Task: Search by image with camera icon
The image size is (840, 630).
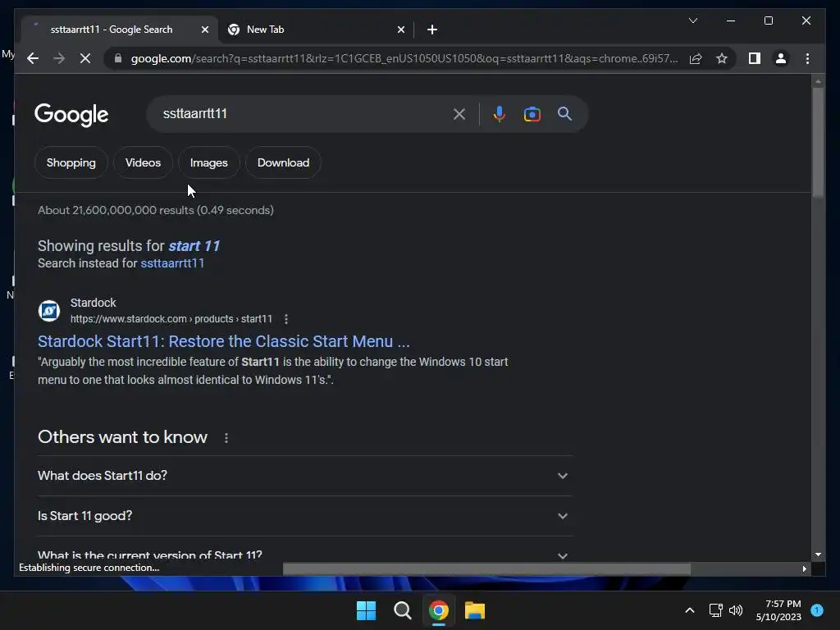Action: (532, 114)
